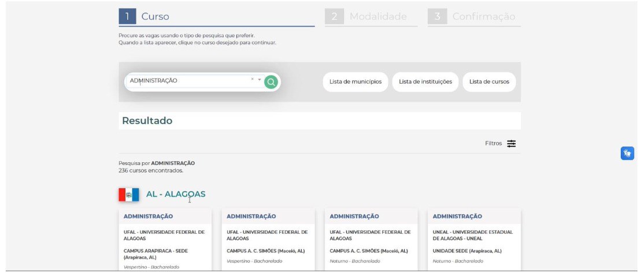
Task: Select step 3 Confirmação tab
Action: [x=474, y=17]
